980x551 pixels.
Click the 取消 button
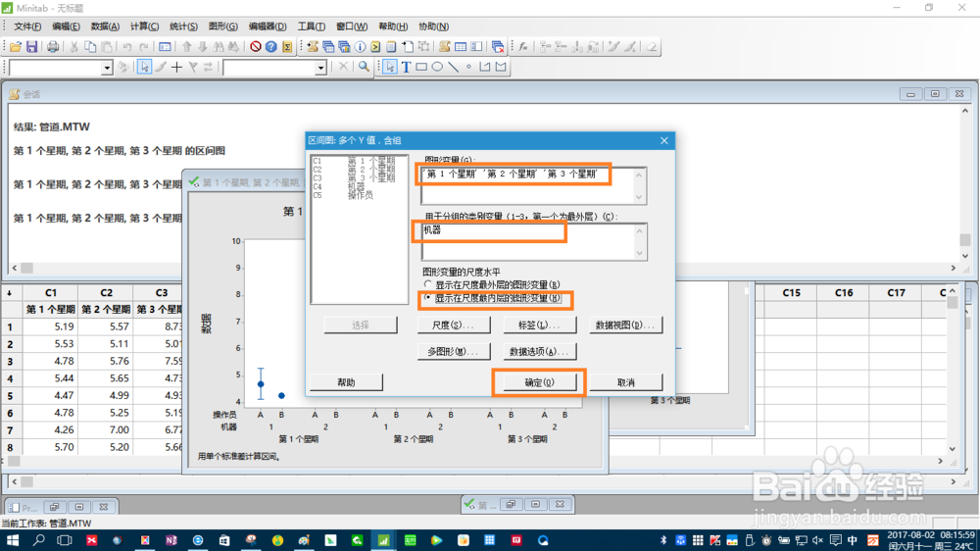pyautogui.click(x=625, y=382)
